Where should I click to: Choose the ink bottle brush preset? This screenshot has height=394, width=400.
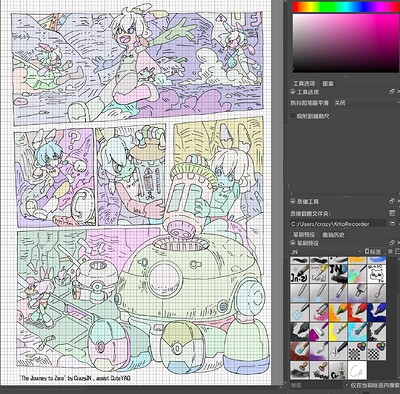tap(338, 370)
